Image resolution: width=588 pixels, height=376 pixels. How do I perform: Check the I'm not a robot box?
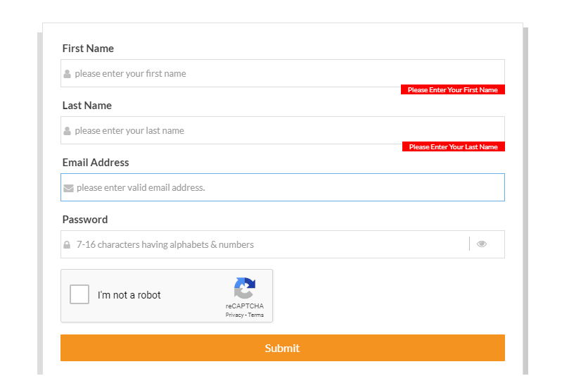pyautogui.click(x=79, y=294)
